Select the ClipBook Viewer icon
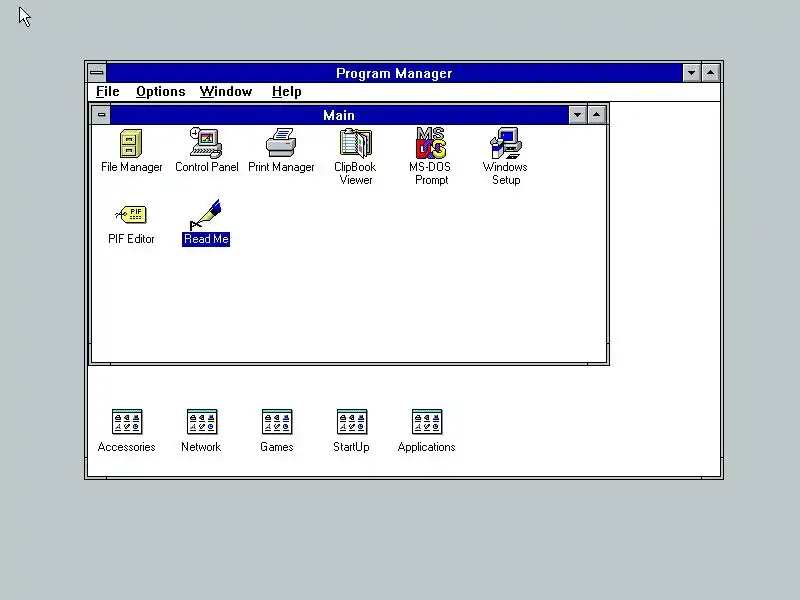800x600 pixels. [356, 143]
